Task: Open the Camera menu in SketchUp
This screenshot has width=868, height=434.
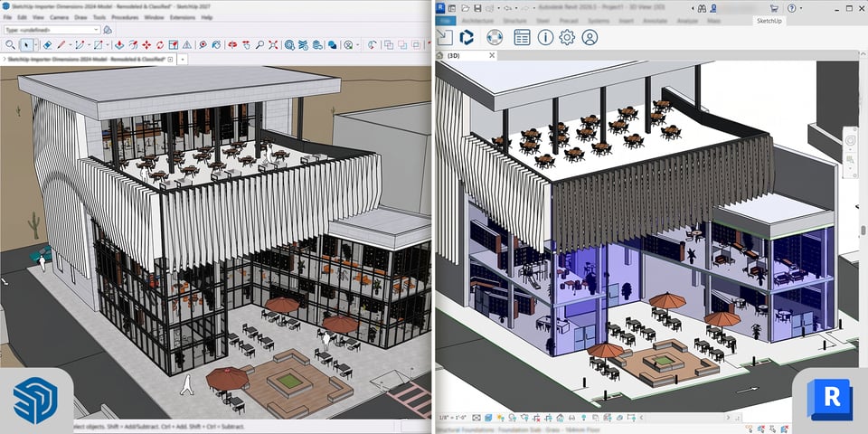Action: [x=59, y=18]
